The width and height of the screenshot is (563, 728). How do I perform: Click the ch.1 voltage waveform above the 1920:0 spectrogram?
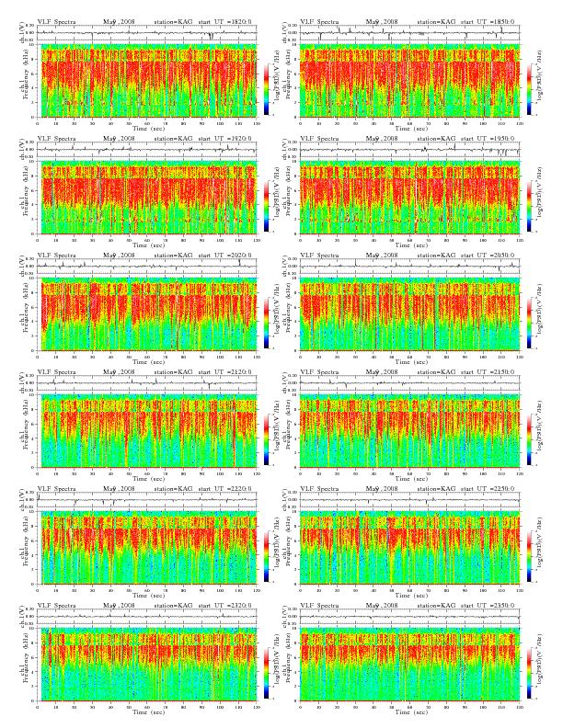point(147,150)
